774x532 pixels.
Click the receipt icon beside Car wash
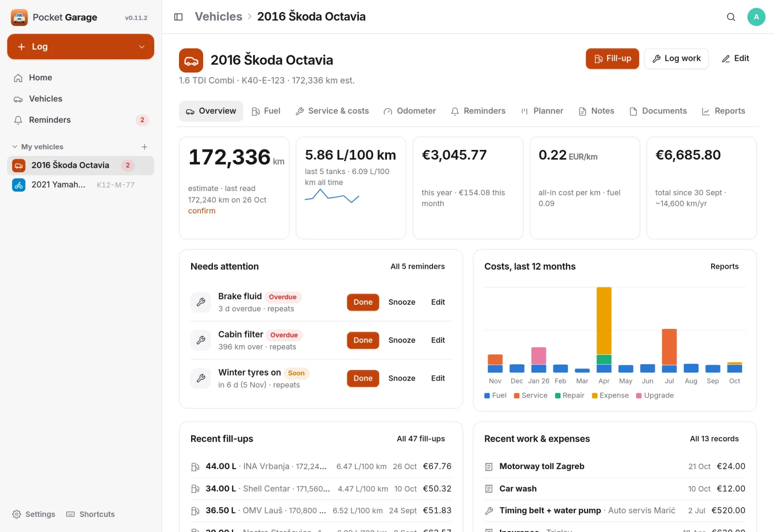(489, 489)
